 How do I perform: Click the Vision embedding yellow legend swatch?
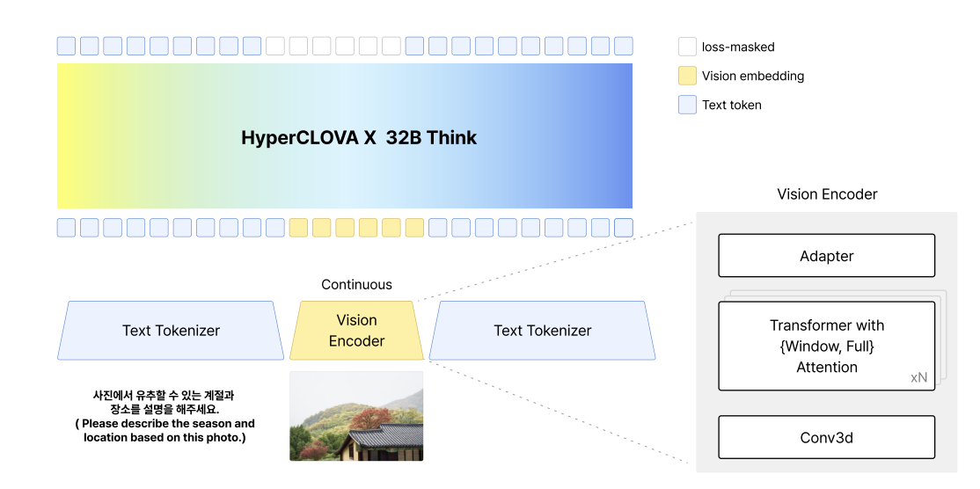688,76
